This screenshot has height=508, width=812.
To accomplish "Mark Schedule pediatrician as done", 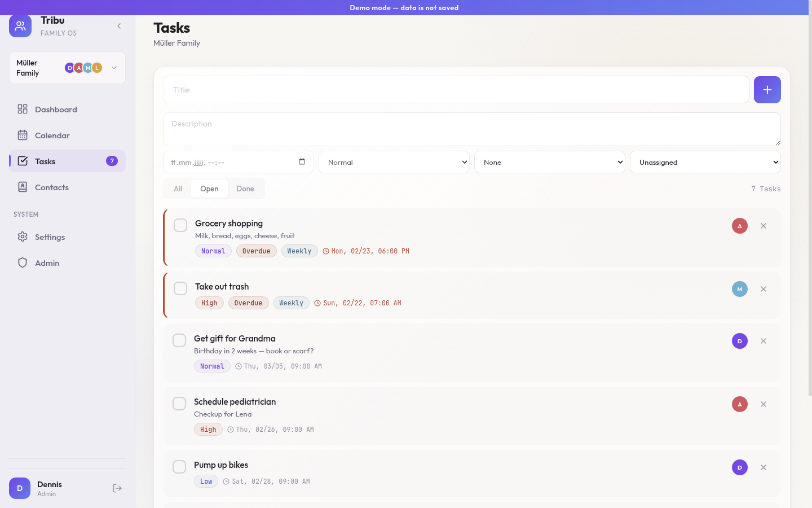I will [x=179, y=404].
